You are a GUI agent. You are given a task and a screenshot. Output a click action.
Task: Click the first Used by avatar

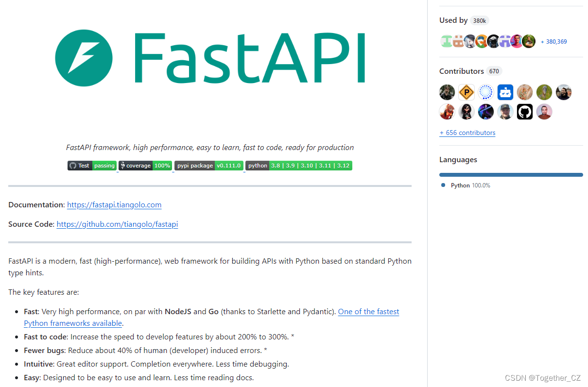pos(446,41)
